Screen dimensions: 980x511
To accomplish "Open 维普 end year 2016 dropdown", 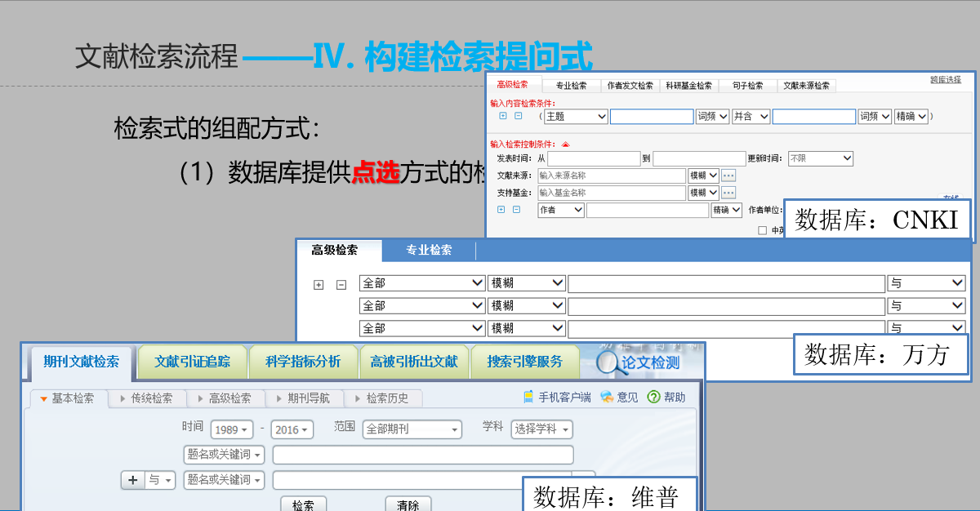I will 292,429.
